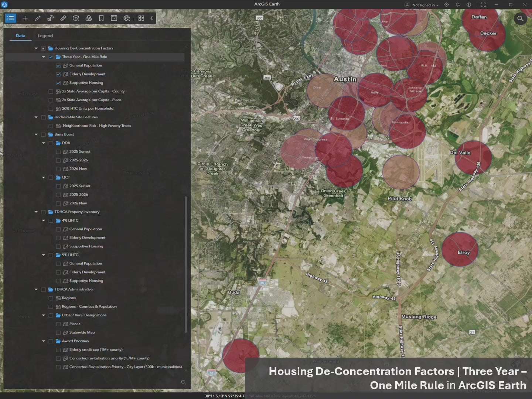532x399 pixels.
Task: Open the Basemap and Terrain tool
Action: point(89,18)
